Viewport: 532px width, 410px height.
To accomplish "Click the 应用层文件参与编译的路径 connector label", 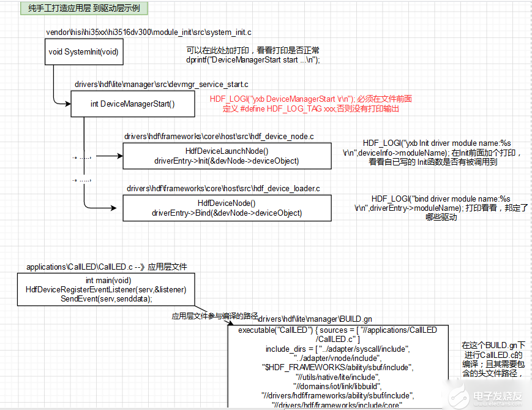I will pos(214,316).
